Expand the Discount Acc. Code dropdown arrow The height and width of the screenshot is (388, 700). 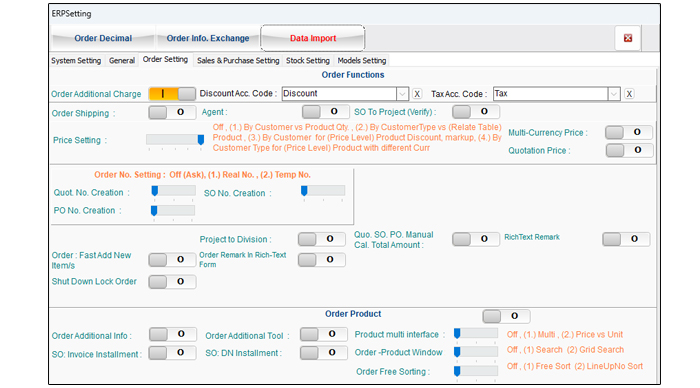(x=402, y=94)
